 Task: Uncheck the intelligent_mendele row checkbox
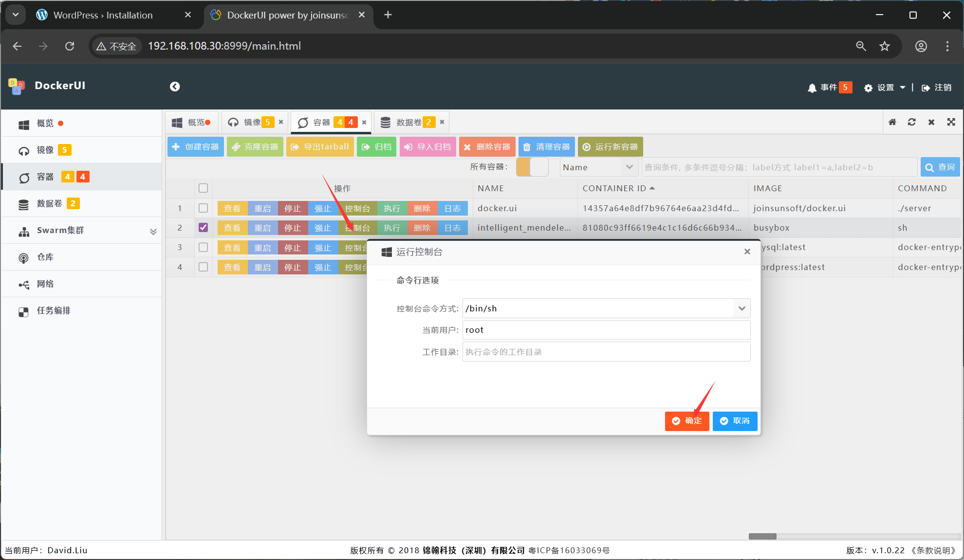pos(204,228)
